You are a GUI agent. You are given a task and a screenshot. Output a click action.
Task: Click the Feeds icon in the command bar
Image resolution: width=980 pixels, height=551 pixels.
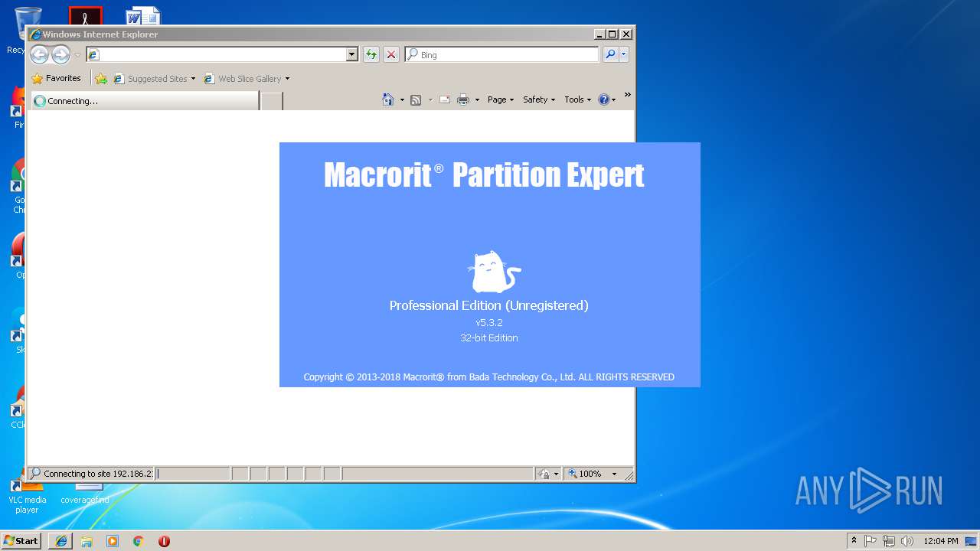(416, 99)
